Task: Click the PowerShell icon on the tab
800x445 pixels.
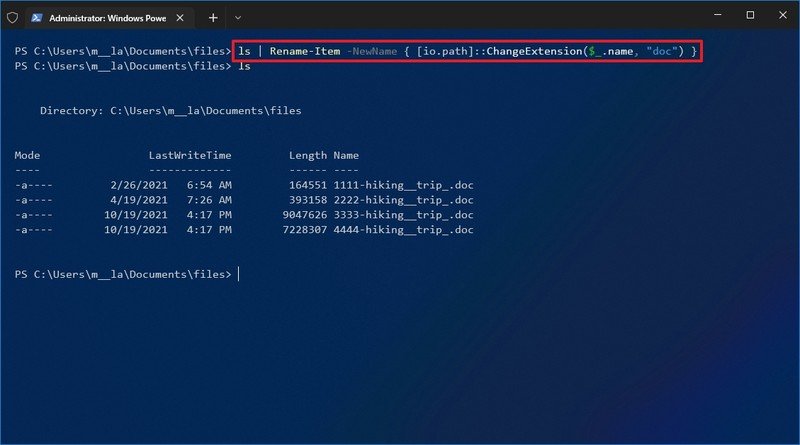Action: 37,17
